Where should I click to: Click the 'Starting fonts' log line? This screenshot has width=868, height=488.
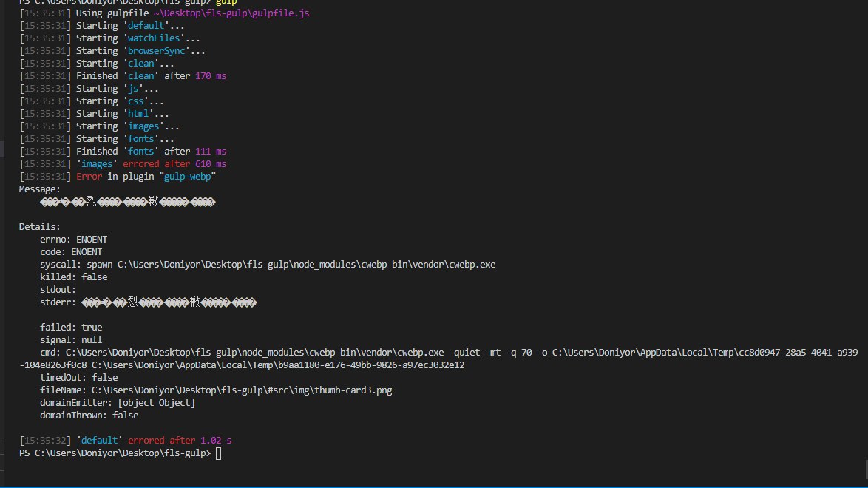click(97, 139)
